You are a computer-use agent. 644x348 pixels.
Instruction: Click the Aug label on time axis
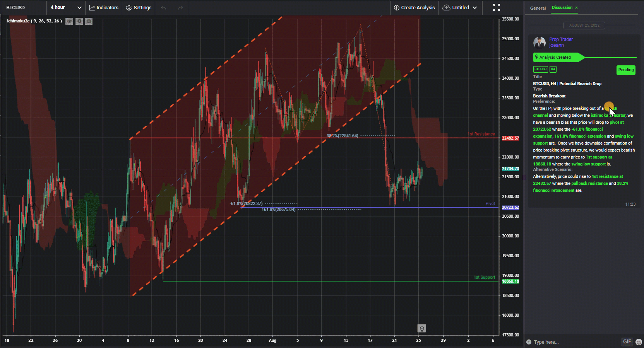(x=272, y=341)
